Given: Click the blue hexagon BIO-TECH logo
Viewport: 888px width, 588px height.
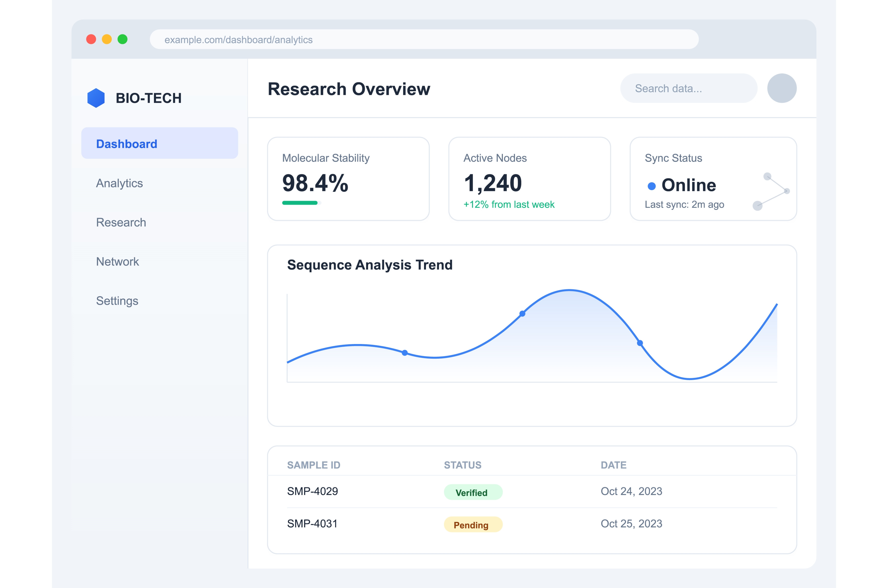Looking at the screenshot, I should [x=96, y=98].
